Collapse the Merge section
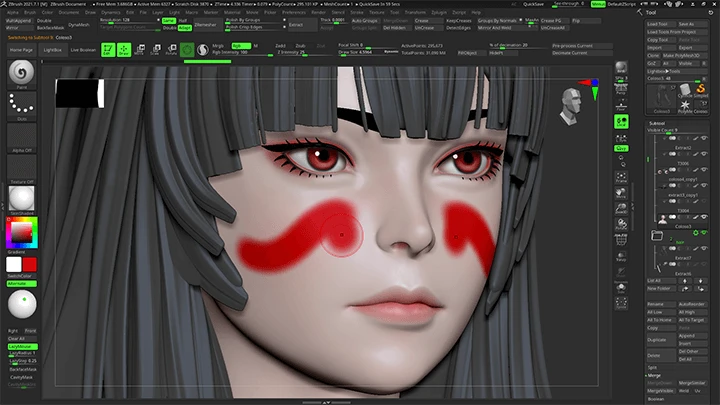The height and width of the screenshot is (405, 720). pos(654,376)
